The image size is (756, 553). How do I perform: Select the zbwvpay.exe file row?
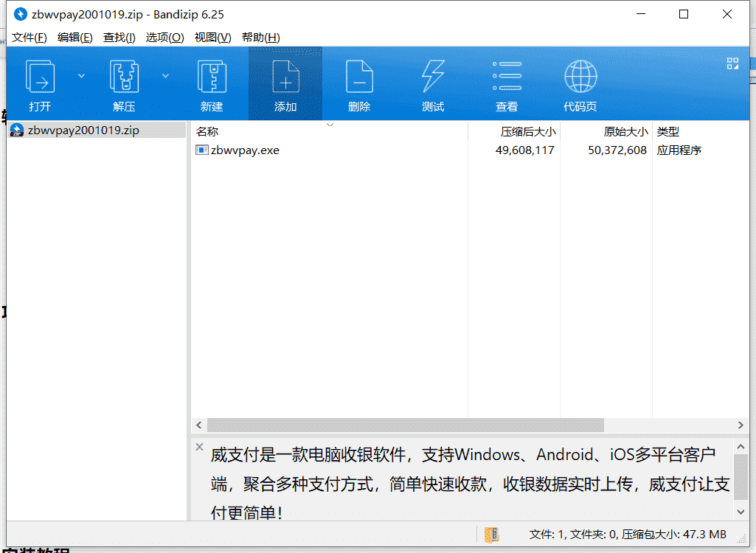470,150
